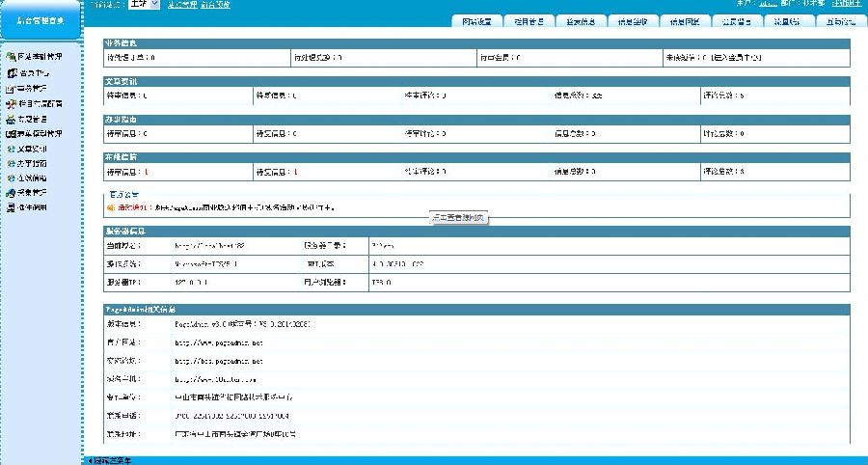The height and width of the screenshot is (465, 868).
Task: Click the 办事指南 icon in the left sidebar
Action: tap(11, 164)
